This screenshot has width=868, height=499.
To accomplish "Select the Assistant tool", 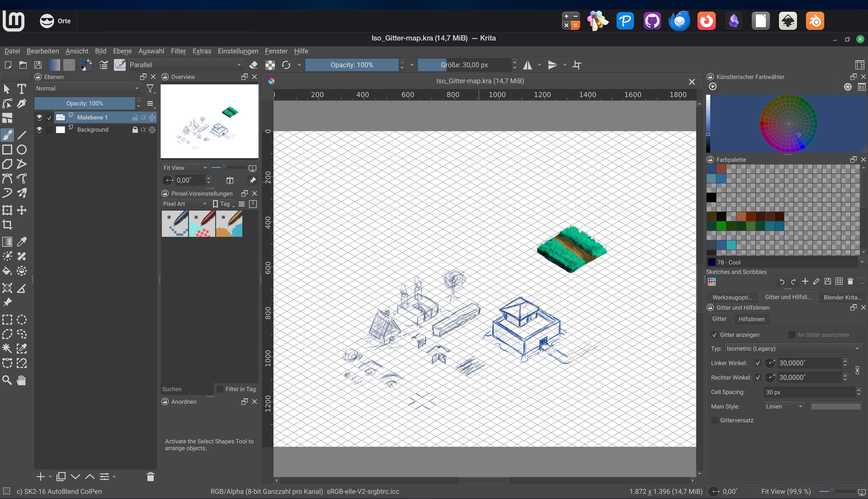I will tap(7, 288).
